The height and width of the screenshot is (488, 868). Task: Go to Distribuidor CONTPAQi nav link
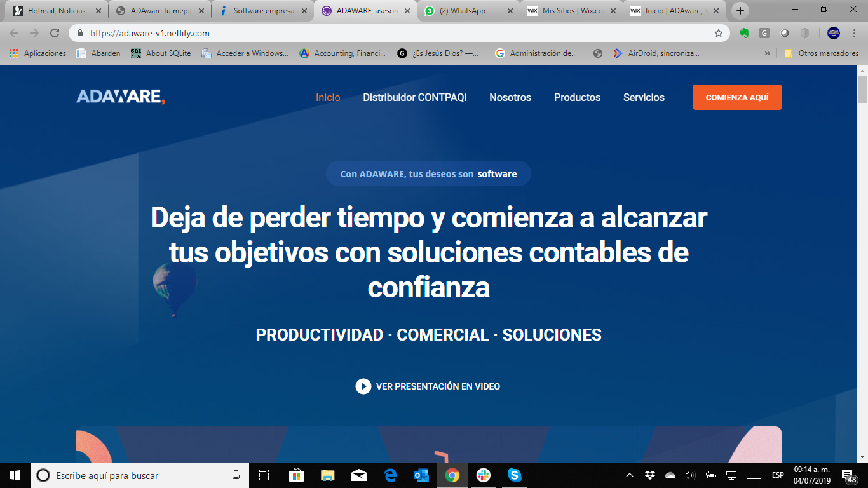414,97
